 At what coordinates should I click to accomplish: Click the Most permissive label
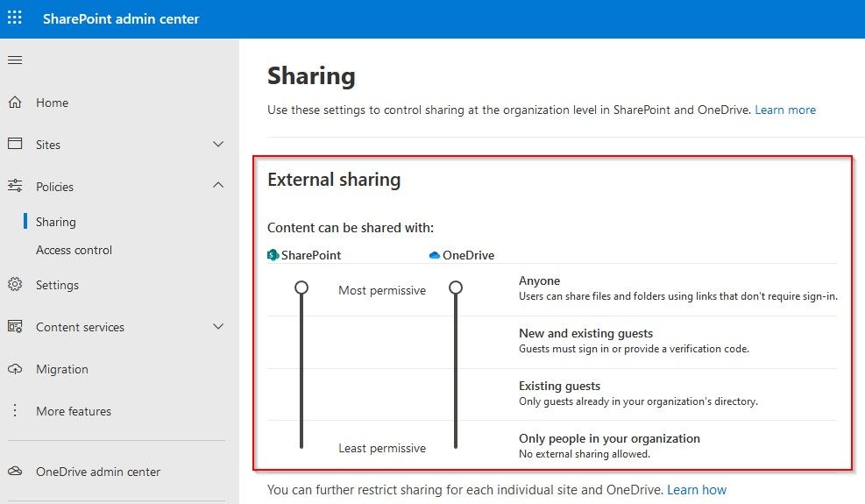click(382, 290)
